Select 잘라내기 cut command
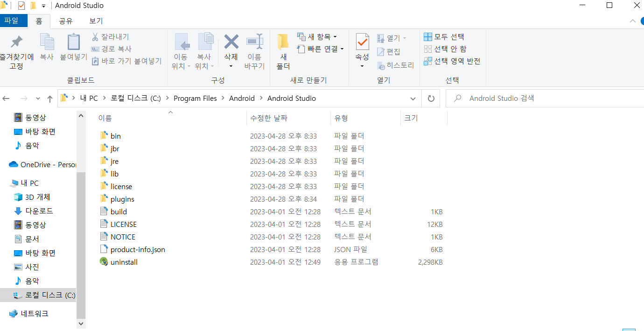The height and width of the screenshot is (331, 644). pyautogui.click(x=111, y=37)
